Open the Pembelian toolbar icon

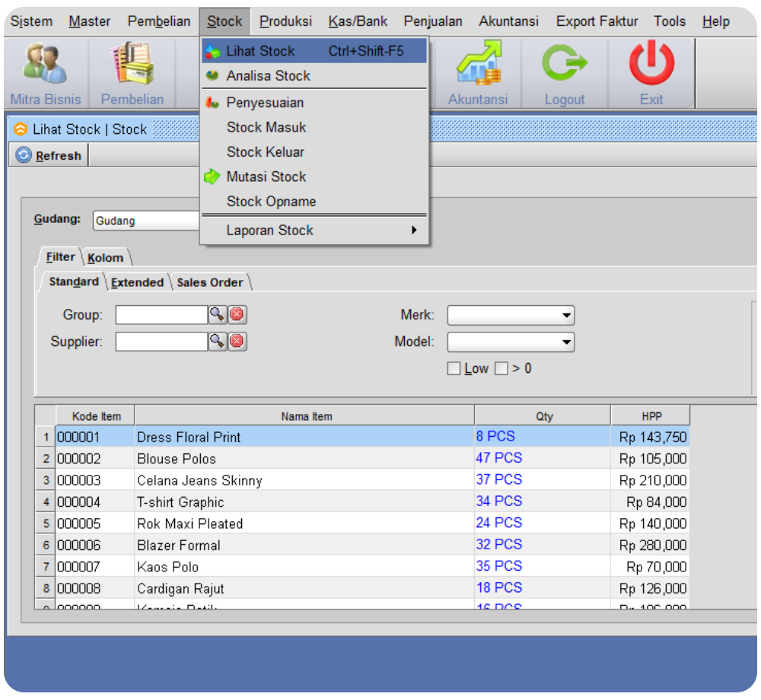[132, 73]
